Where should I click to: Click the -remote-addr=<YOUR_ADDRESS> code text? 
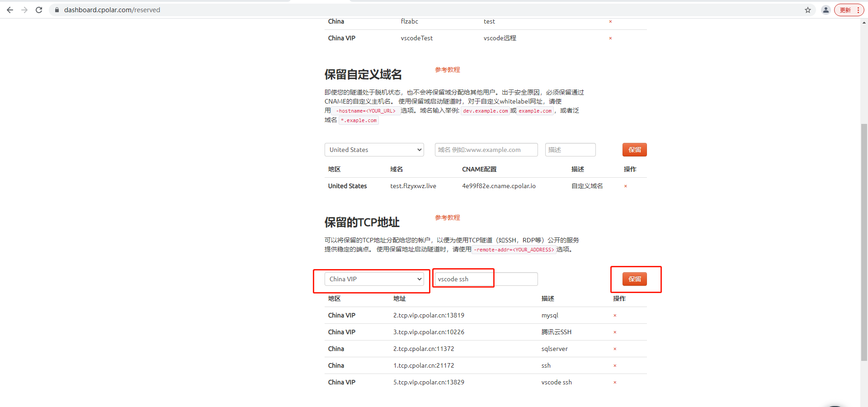[x=514, y=250]
